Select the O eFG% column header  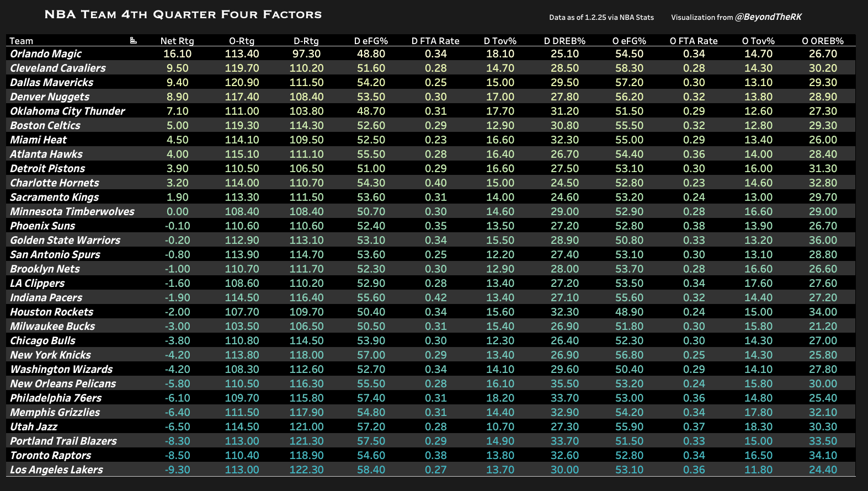coord(629,41)
